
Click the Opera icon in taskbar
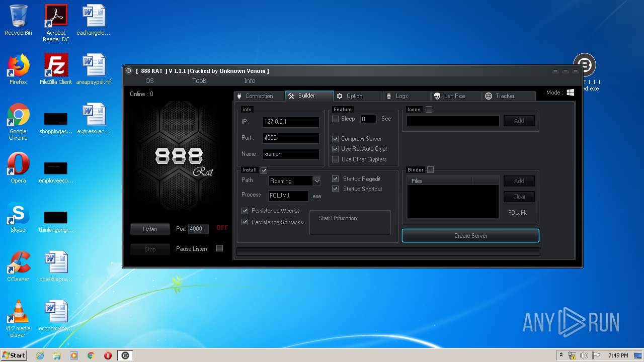point(108,355)
